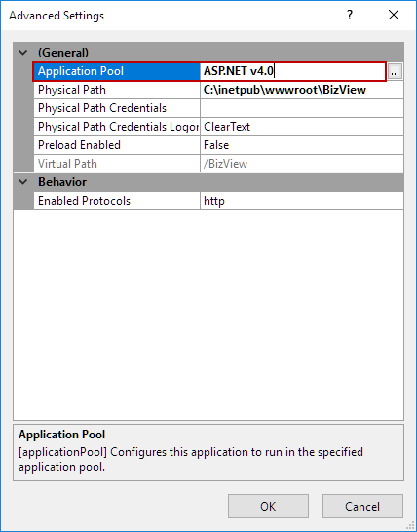
Task: Click the Application Pool browse ellipsis button
Action: 395,71
